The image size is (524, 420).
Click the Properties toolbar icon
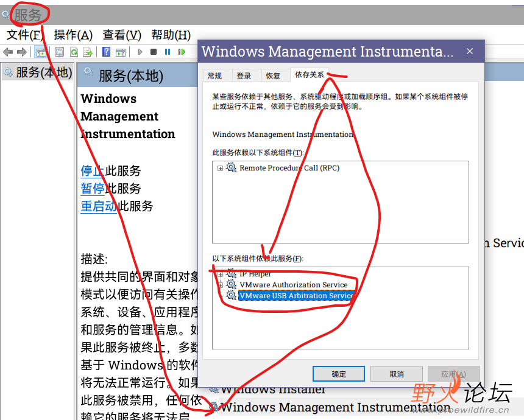pos(60,52)
